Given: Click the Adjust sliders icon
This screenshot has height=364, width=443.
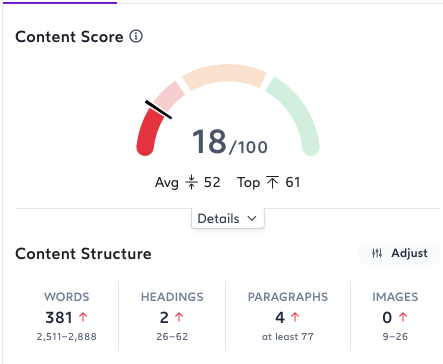Looking at the screenshot, I should [377, 253].
